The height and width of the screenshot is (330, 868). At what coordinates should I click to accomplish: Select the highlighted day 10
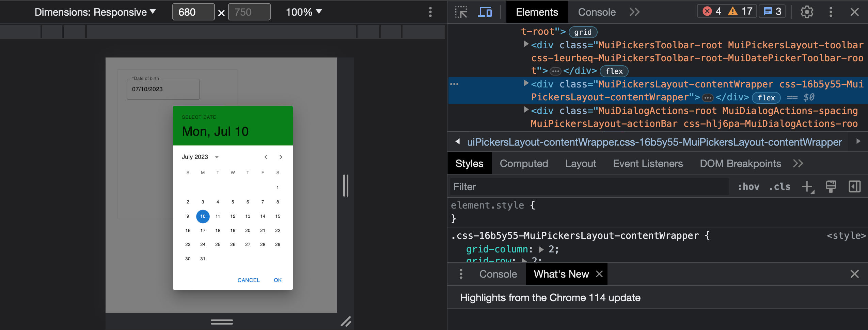coord(203,216)
